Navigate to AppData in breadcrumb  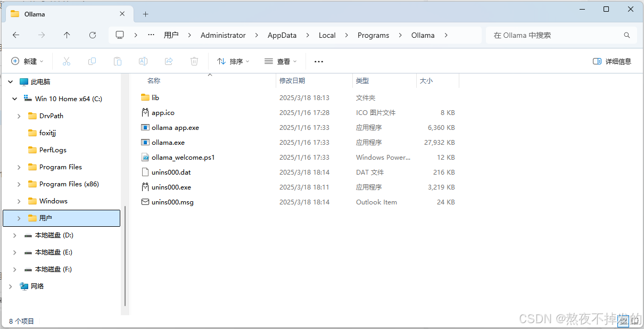coord(282,35)
